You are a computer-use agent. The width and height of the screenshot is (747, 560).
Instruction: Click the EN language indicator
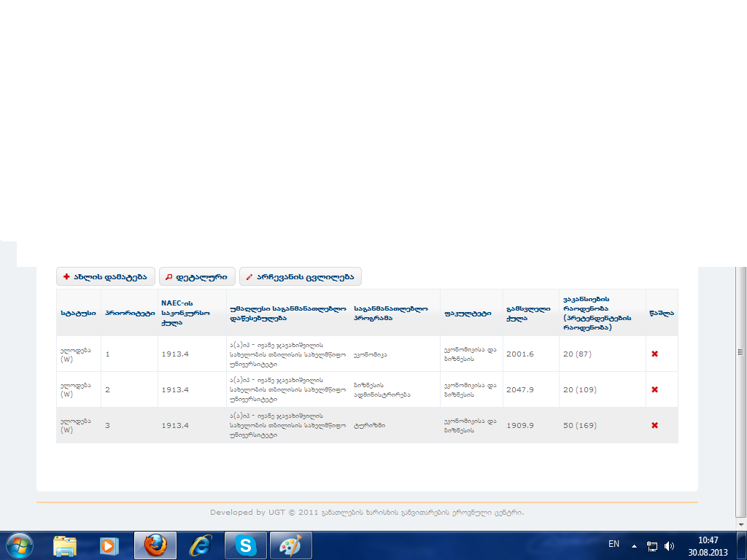tap(614, 544)
